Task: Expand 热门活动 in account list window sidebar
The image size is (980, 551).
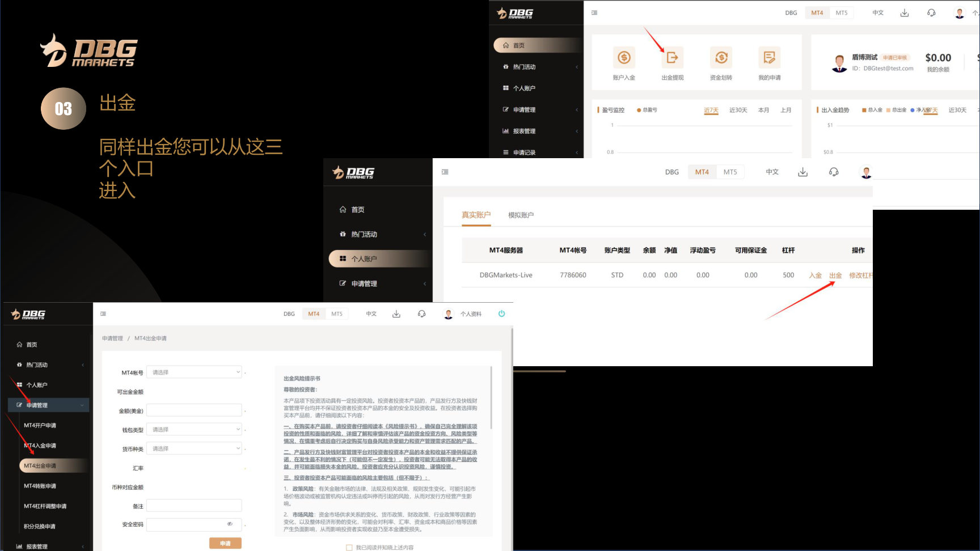Action: (x=380, y=234)
